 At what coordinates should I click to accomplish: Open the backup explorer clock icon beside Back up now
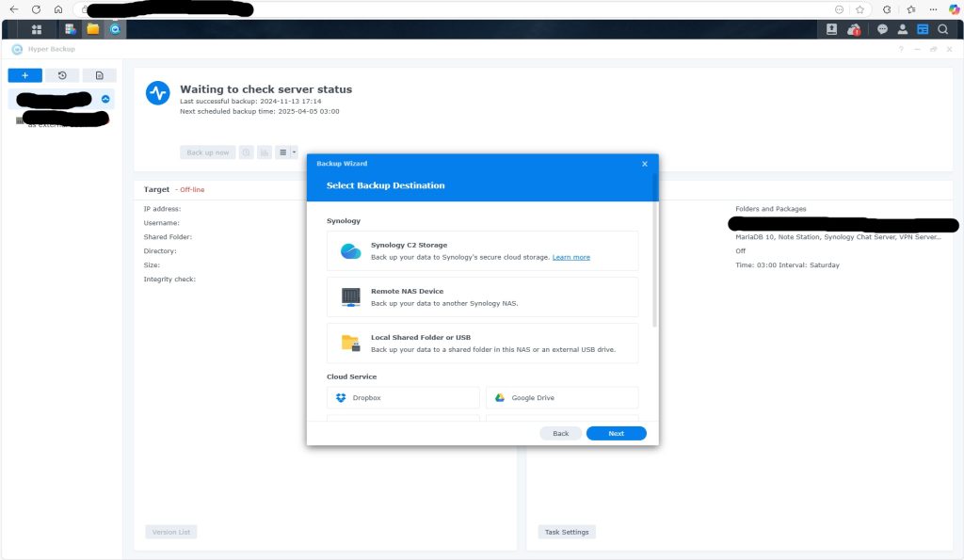(246, 152)
